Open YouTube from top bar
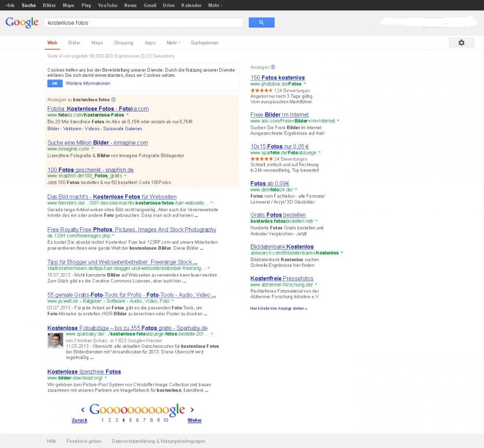484x448 pixels. [107, 5]
